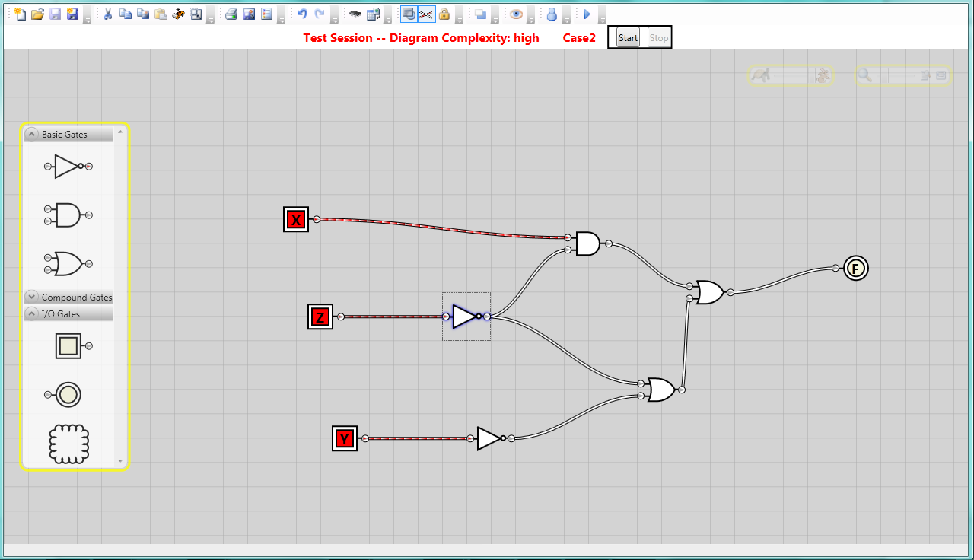Select the OR gate in the palette
Viewport: 974px width, 560px height.
(68, 264)
